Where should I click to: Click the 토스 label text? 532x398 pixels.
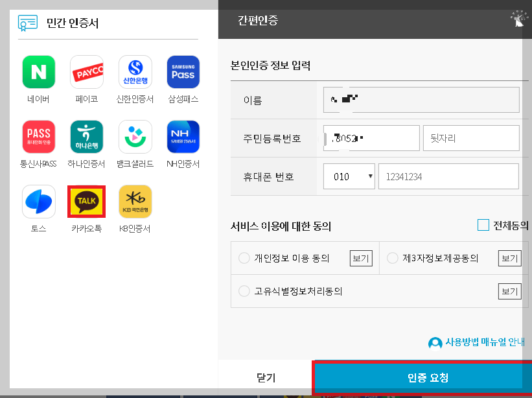tap(38, 228)
